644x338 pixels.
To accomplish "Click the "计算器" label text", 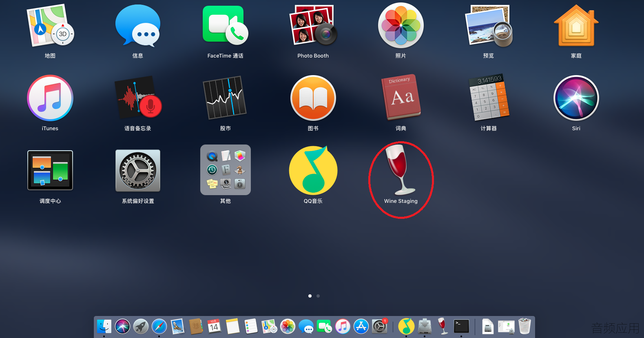I will [x=489, y=129].
